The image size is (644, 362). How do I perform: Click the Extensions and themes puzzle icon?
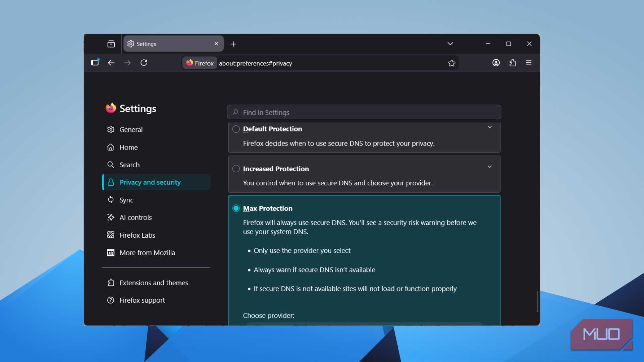[x=111, y=283]
